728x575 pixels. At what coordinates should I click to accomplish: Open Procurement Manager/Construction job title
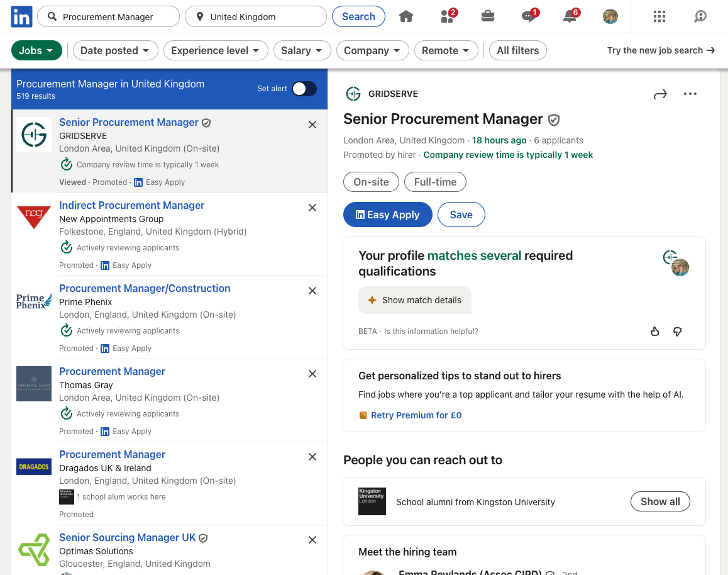145,288
